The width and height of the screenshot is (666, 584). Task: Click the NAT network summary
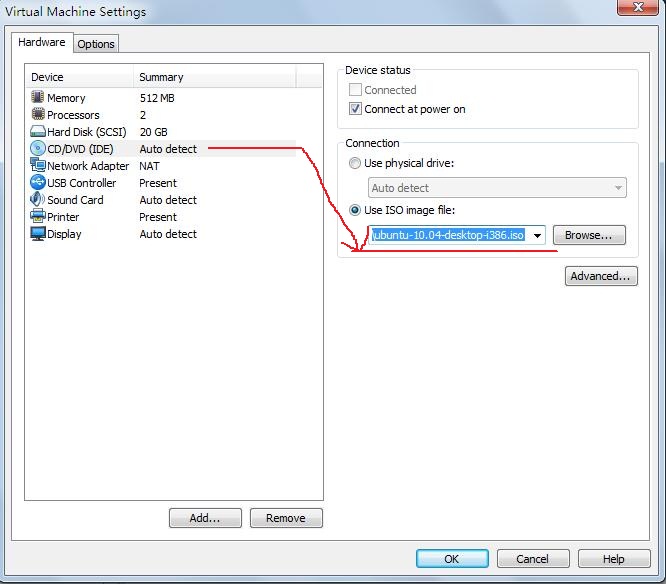point(150,166)
